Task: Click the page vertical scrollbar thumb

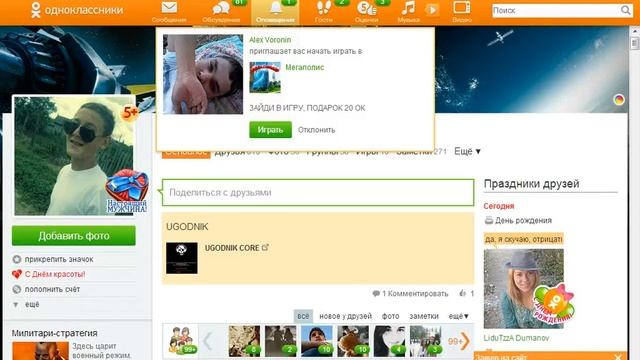Action: tap(634, 42)
